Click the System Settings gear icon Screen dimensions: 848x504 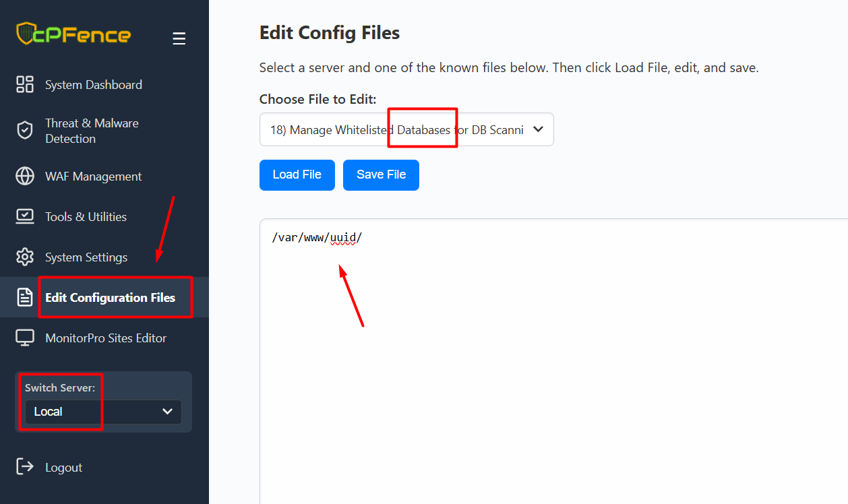pos(25,257)
